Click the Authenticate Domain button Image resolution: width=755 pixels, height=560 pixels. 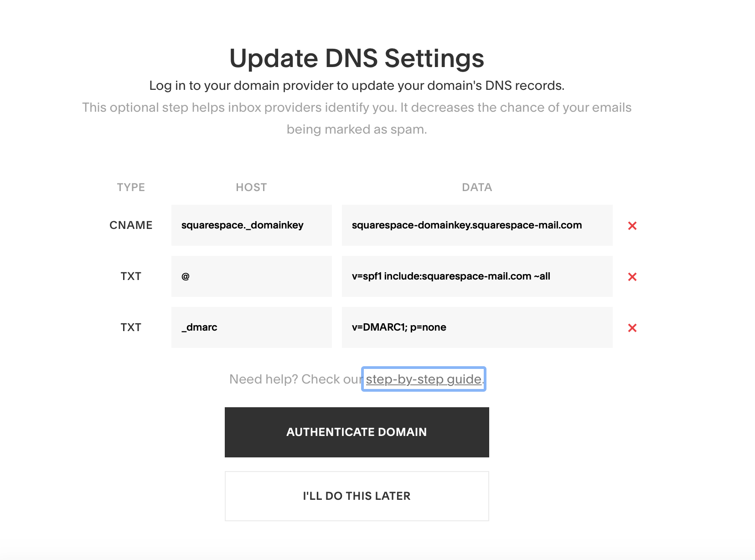click(x=357, y=432)
